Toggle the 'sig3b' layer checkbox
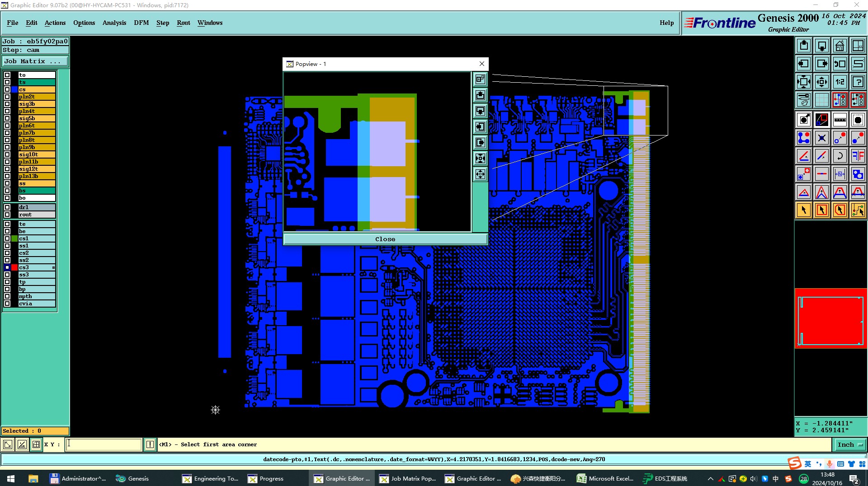The height and width of the screenshot is (486, 868). tap(7, 104)
